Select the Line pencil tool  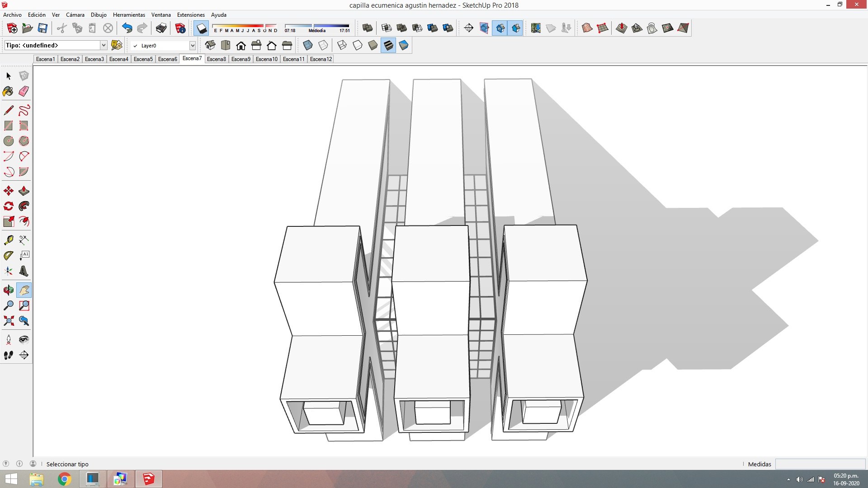9,110
